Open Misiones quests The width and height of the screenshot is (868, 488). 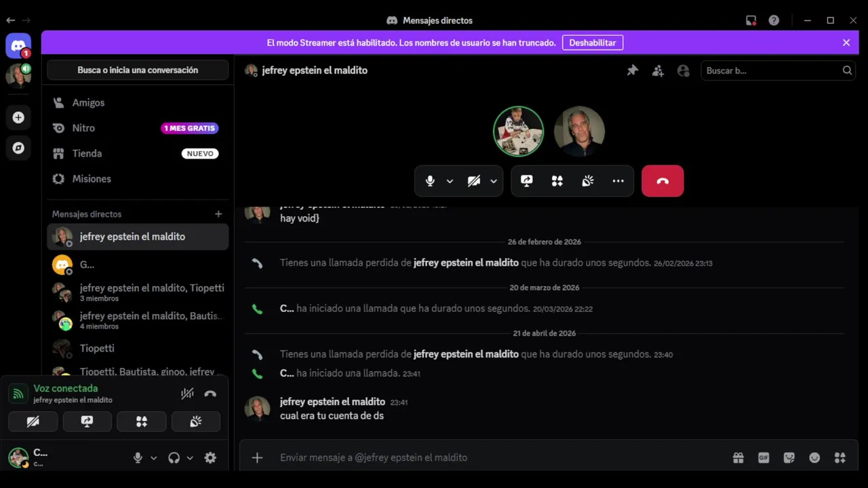[138, 179]
